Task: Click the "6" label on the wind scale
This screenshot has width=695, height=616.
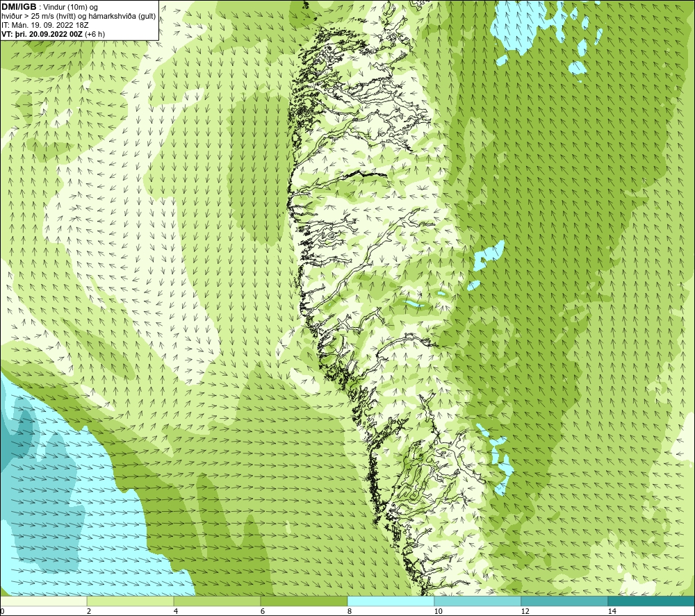Action: (x=263, y=612)
